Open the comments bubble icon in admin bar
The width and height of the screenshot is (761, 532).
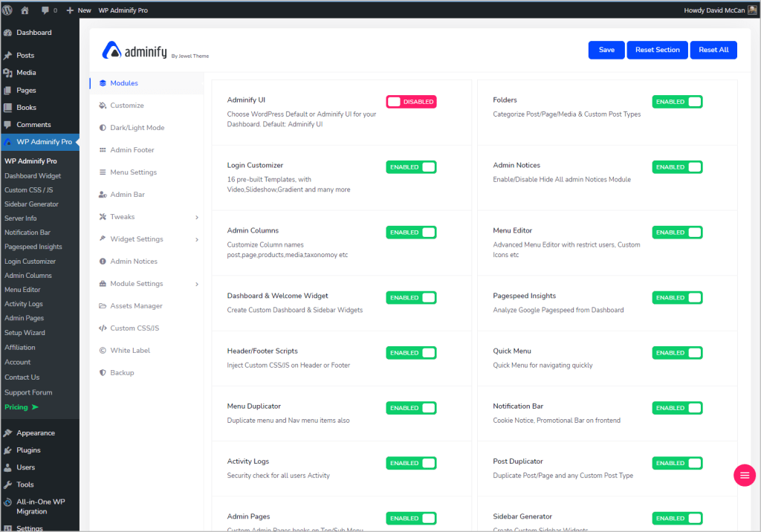45,10
